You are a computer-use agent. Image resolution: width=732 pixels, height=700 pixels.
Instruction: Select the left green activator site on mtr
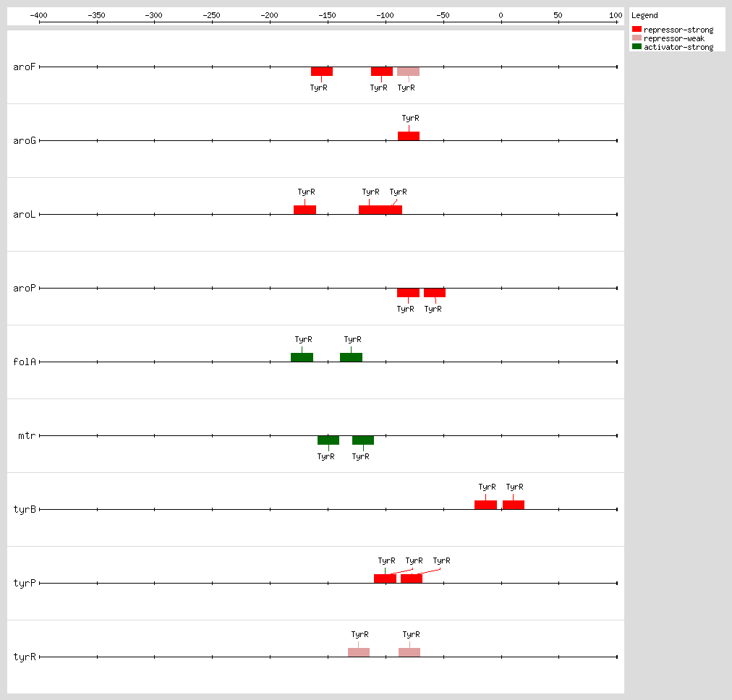tap(328, 440)
